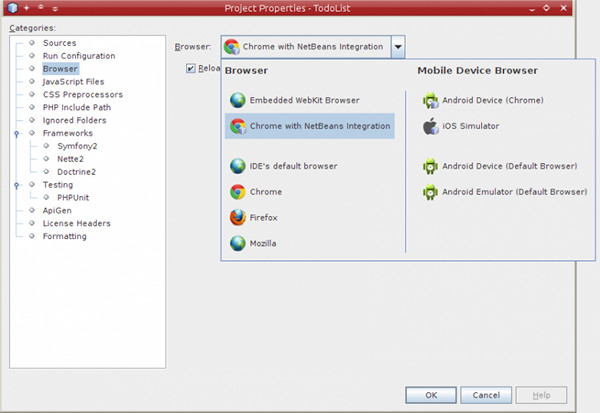The height and width of the screenshot is (413, 600).
Task: Click the NetBeans cube icon in title bar
Action: coord(13,8)
